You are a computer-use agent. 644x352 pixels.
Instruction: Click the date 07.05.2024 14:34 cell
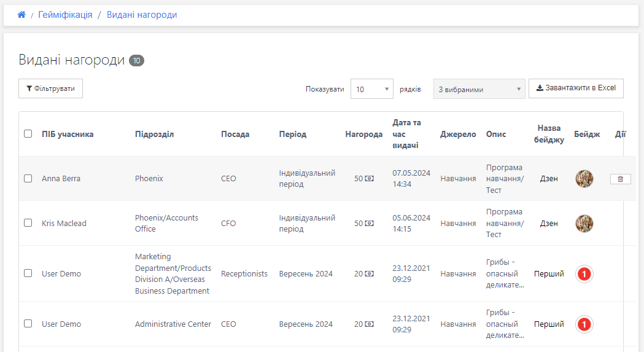pos(411,179)
